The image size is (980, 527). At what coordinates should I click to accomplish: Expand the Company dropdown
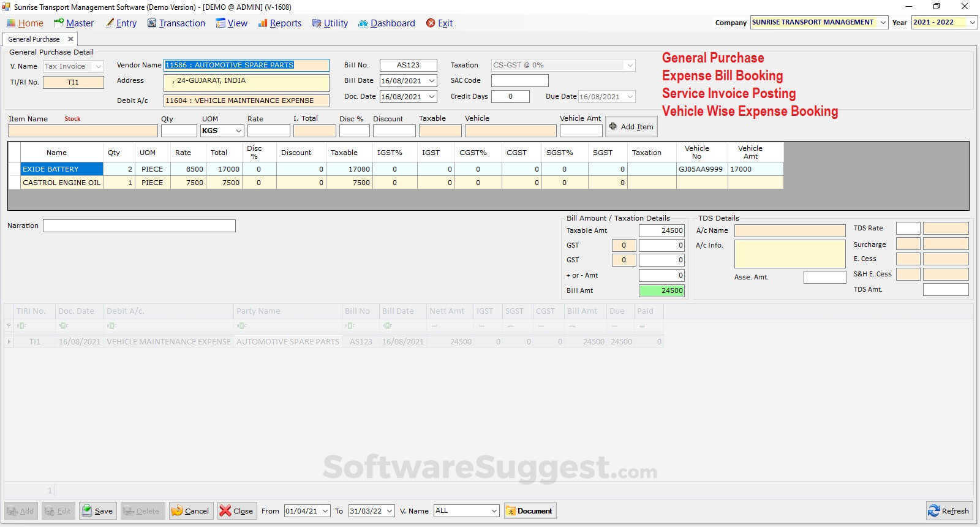click(883, 22)
